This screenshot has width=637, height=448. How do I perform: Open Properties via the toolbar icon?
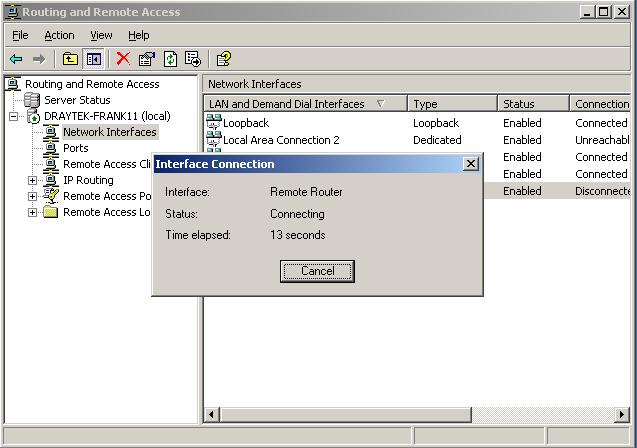click(x=147, y=59)
